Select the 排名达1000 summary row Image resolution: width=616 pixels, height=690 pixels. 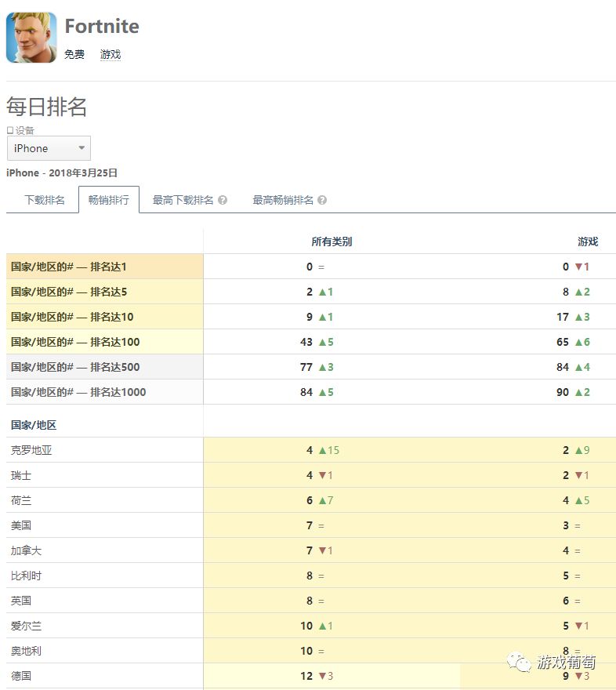[x=311, y=392]
